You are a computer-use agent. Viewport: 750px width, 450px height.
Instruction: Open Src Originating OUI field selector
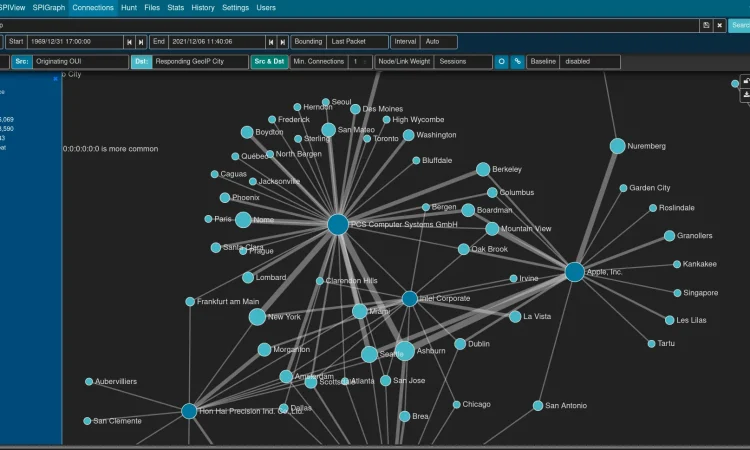[80, 62]
